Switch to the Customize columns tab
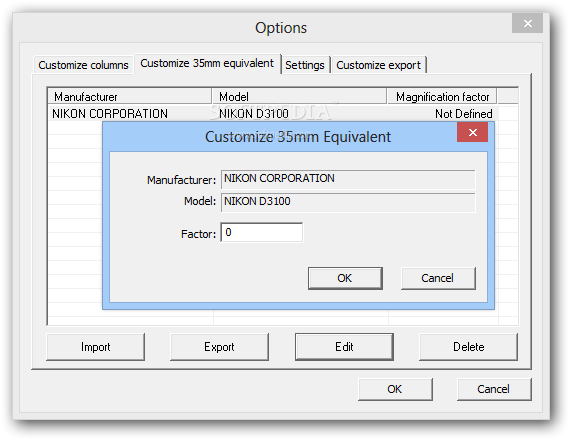This screenshot has width=570, height=440. pyautogui.click(x=83, y=65)
